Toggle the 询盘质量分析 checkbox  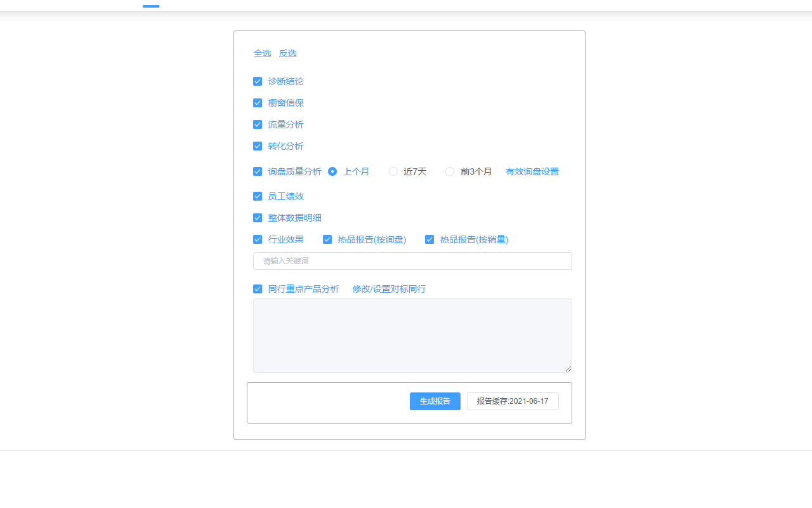pos(258,171)
